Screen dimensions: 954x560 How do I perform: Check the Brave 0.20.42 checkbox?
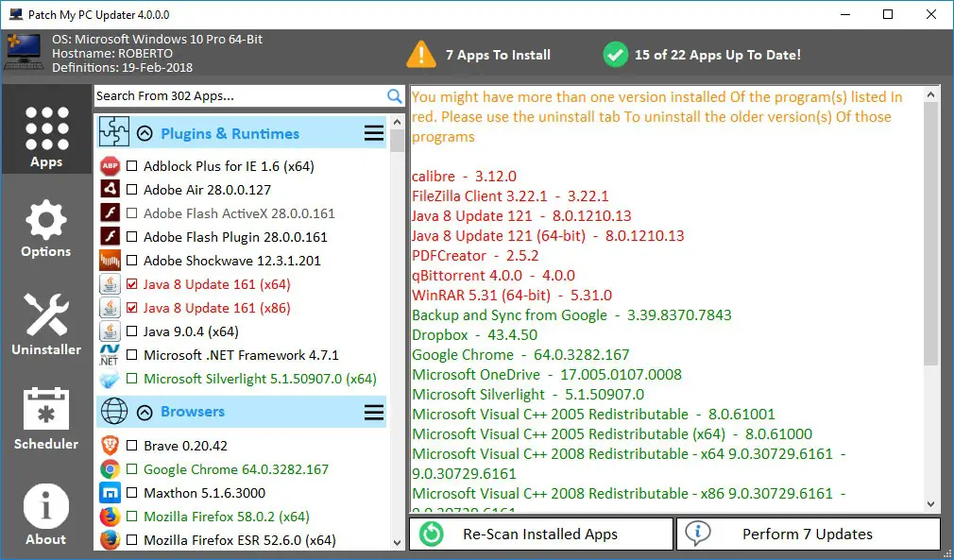(x=131, y=446)
